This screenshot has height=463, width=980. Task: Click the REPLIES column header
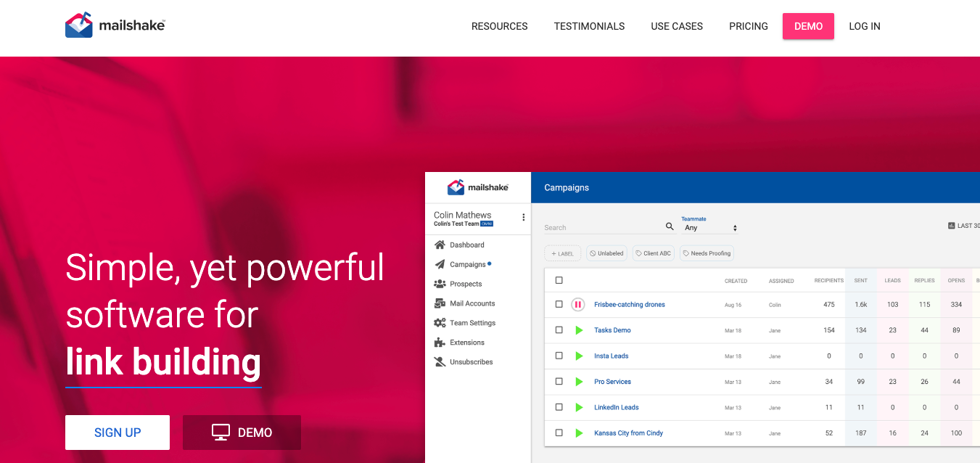924,281
